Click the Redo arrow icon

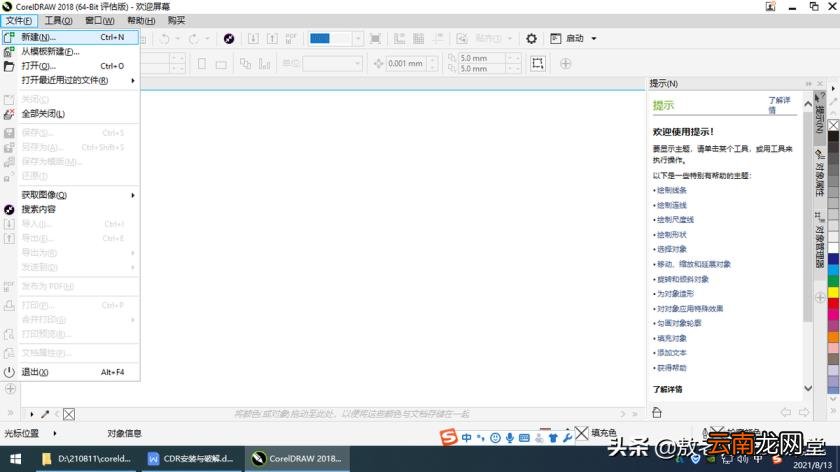point(193,39)
